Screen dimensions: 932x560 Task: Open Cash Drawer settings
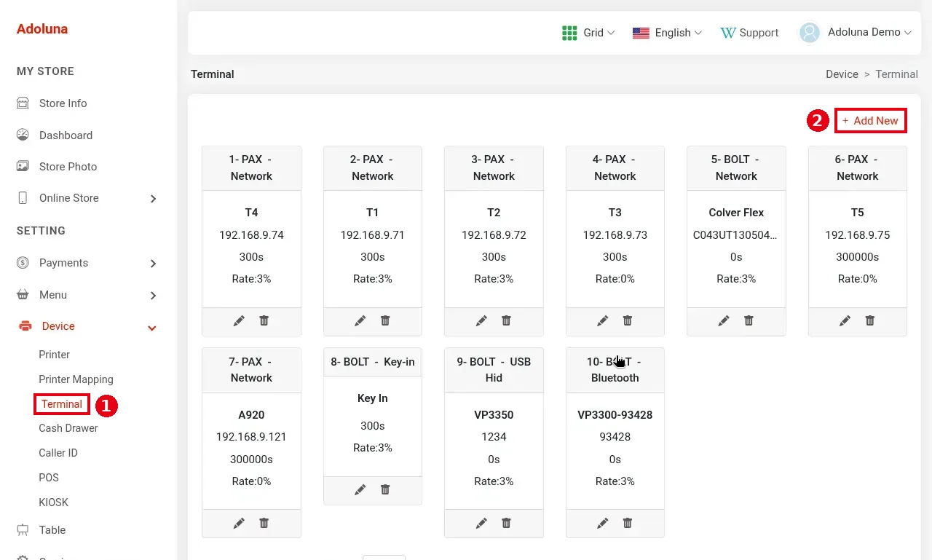click(68, 428)
